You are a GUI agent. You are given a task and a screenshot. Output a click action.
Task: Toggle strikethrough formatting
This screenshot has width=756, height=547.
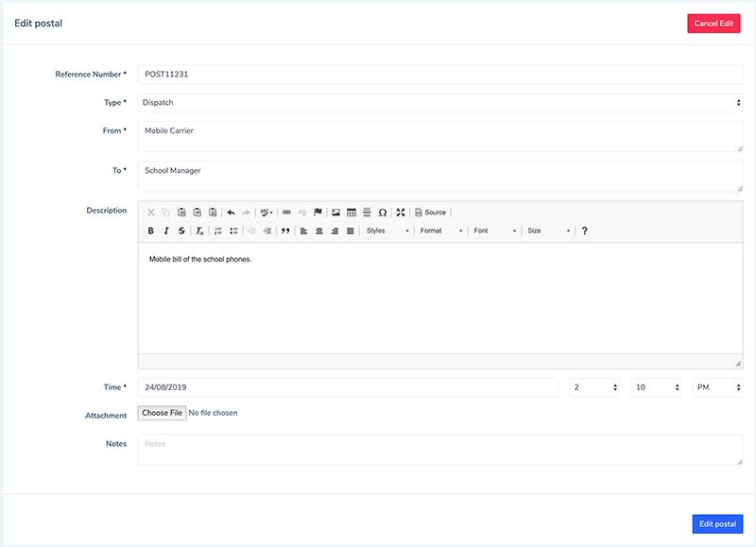pyautogui.click(x=181, y=231)
